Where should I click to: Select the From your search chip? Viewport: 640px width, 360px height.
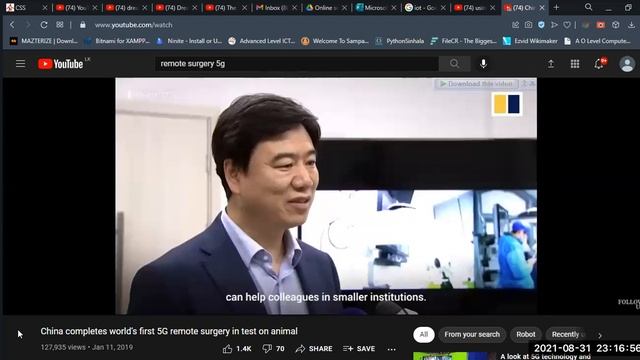click(472, 334)
